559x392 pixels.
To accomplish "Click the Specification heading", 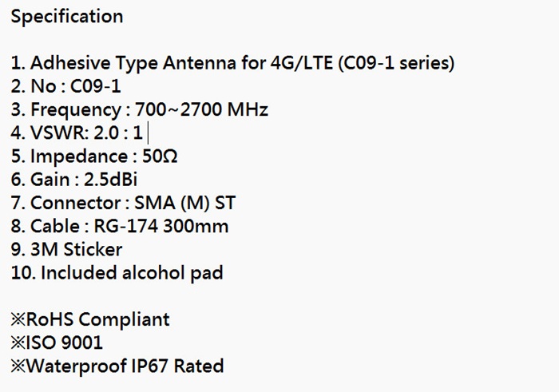I will (x=67, y=17).
